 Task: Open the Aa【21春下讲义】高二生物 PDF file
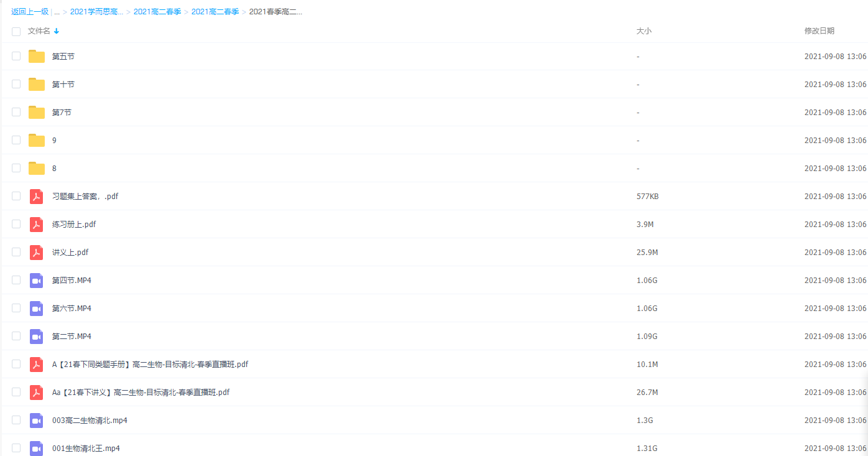tap(141, 393)
